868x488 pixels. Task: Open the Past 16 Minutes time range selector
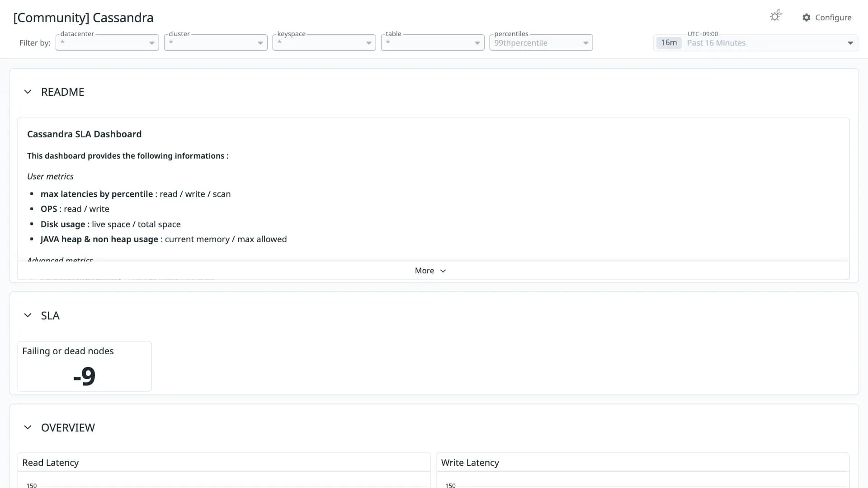pos(755,43)
